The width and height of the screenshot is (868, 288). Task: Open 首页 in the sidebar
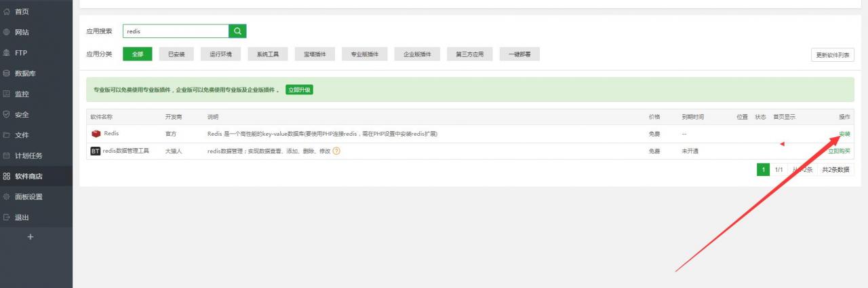pos(36,12)
